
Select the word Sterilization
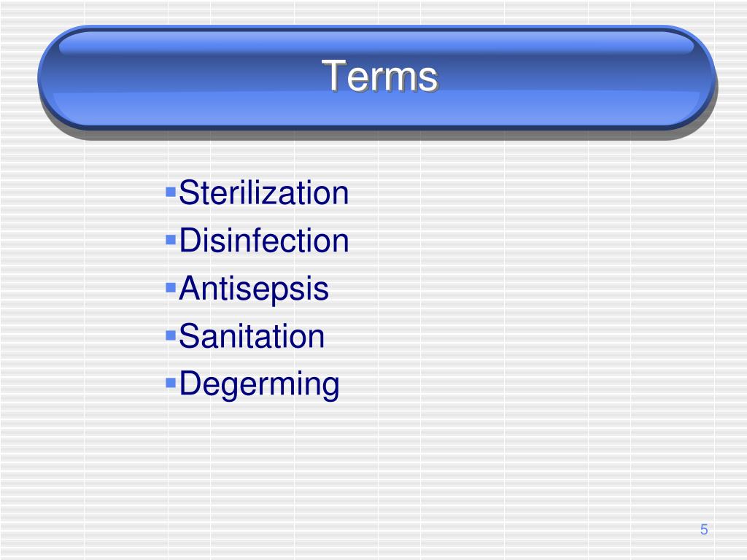click(264, 192)
